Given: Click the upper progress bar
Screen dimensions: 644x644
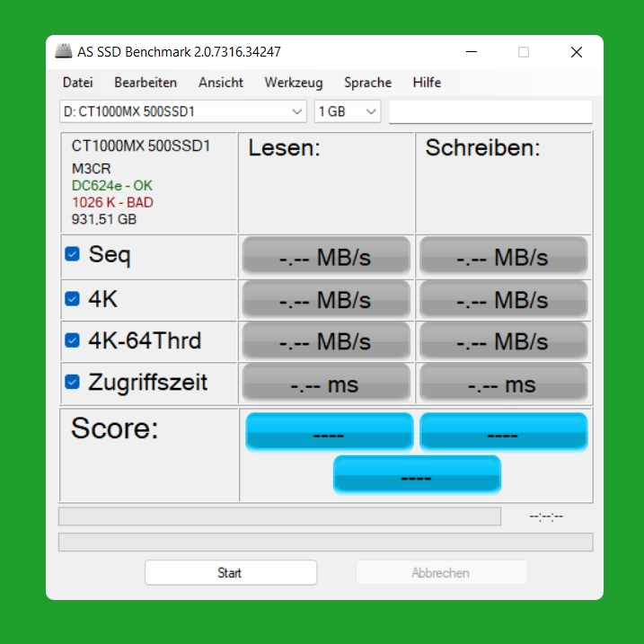Looking at the screenshot, I should pos(279,516).
